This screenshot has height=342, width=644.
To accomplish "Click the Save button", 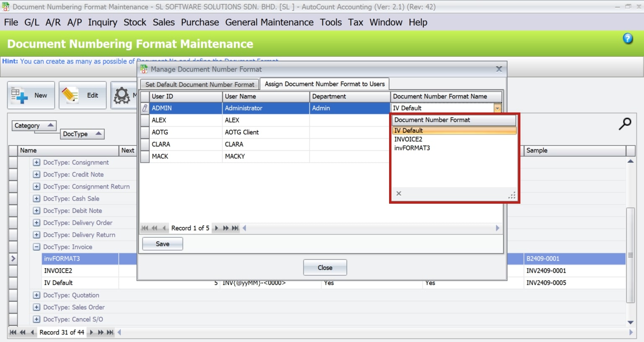I will (162, 244).
